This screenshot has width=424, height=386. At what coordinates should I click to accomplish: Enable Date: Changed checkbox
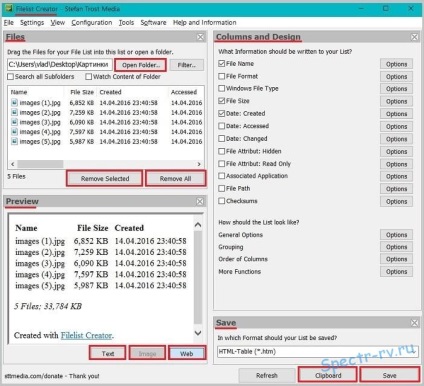pos(222,138)
